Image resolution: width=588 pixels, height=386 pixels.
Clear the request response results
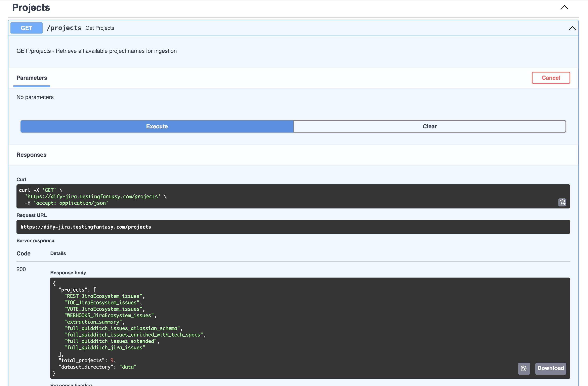click(x=430, y=126)
